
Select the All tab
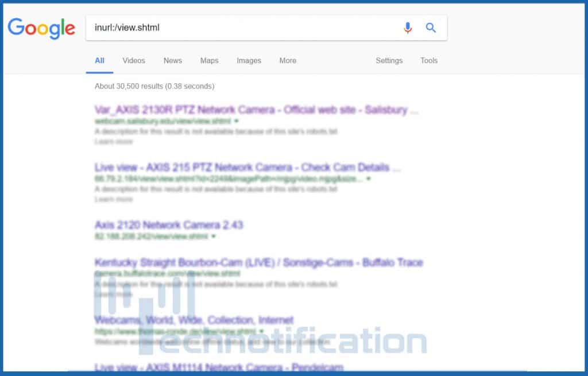pos(99,60)
